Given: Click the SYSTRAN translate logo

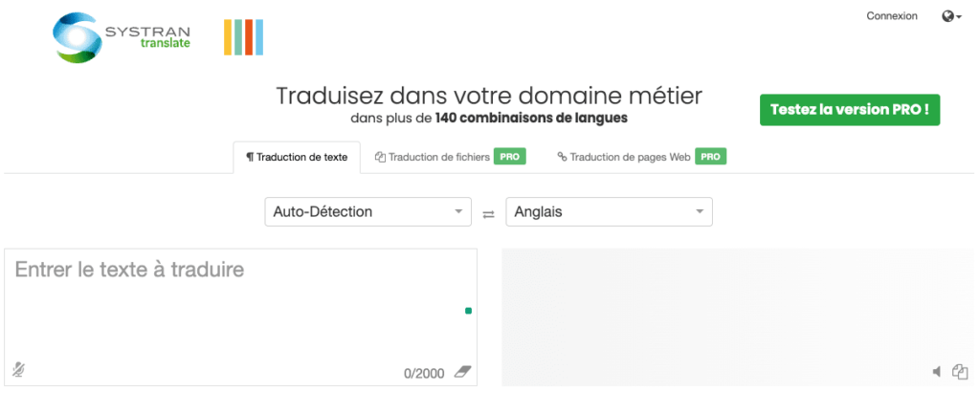Looking at the screenshot, I should tap(122, 37).
